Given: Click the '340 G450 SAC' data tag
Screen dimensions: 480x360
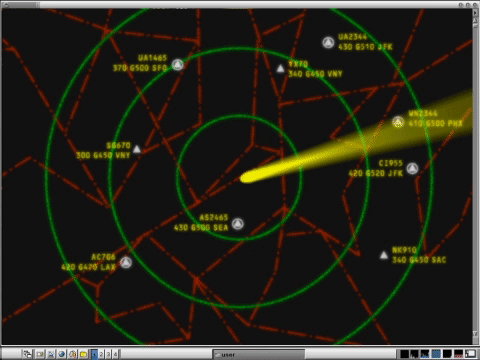Looking at the screenshot, I should 419,260.
